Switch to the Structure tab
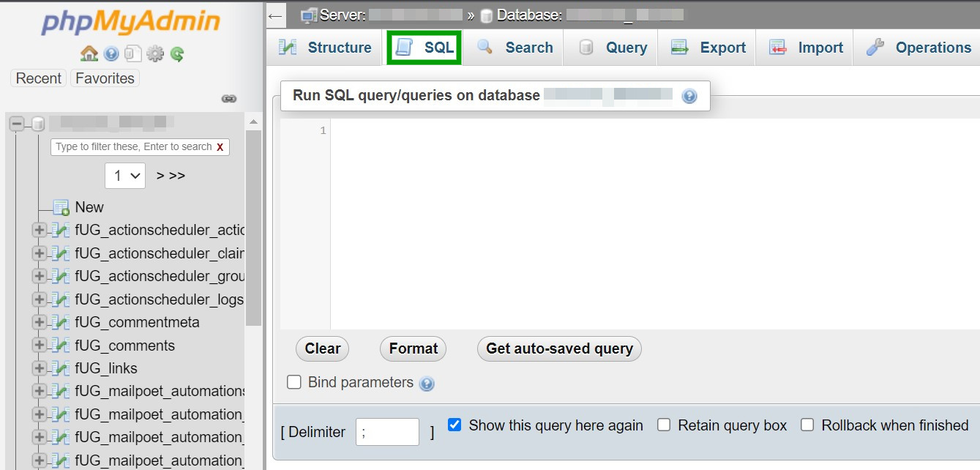Screen dimensions: 980x470 [x=326, y=48]
